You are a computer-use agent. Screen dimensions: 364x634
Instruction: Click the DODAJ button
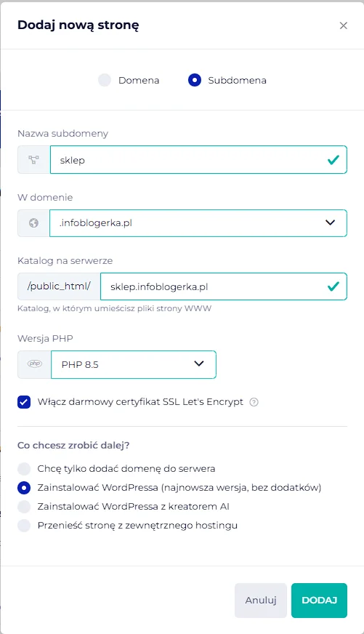click(x=319, y=600)
